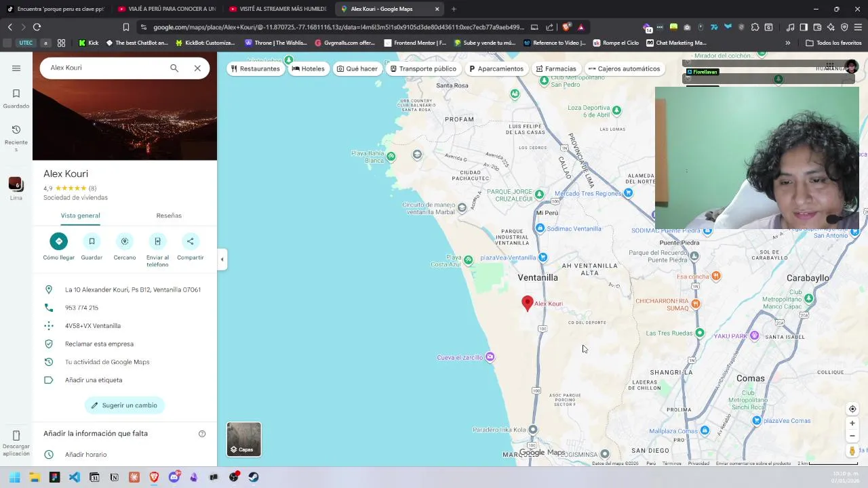Click the Street View pegman icon
The height and width of the screenshot is (488, 868).
(852, 451)
